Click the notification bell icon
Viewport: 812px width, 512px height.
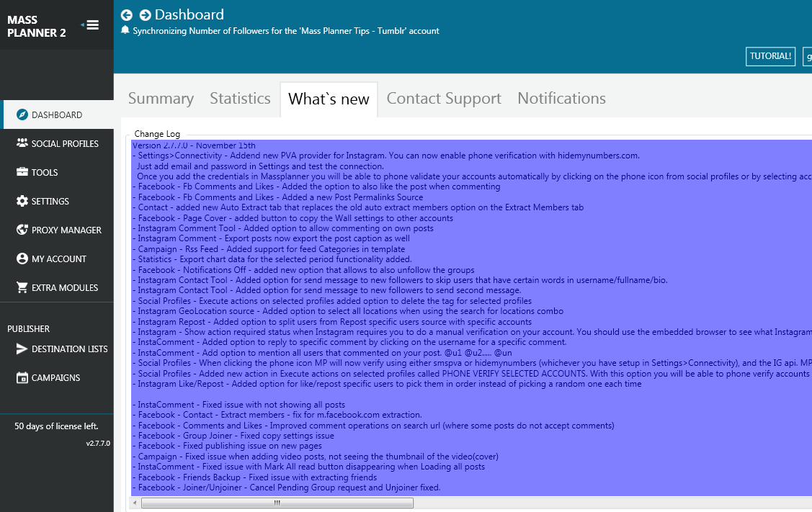pos(125,31)
